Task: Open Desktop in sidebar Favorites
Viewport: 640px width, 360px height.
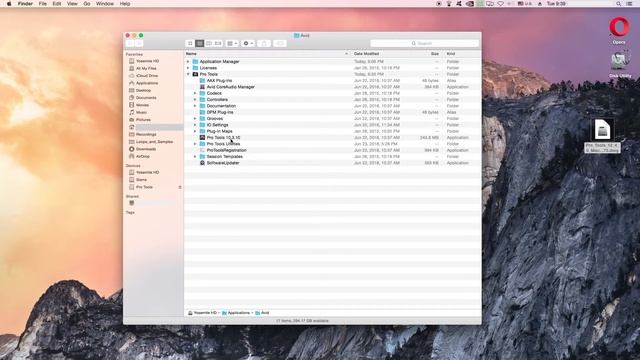Action: tap(143, 91)
